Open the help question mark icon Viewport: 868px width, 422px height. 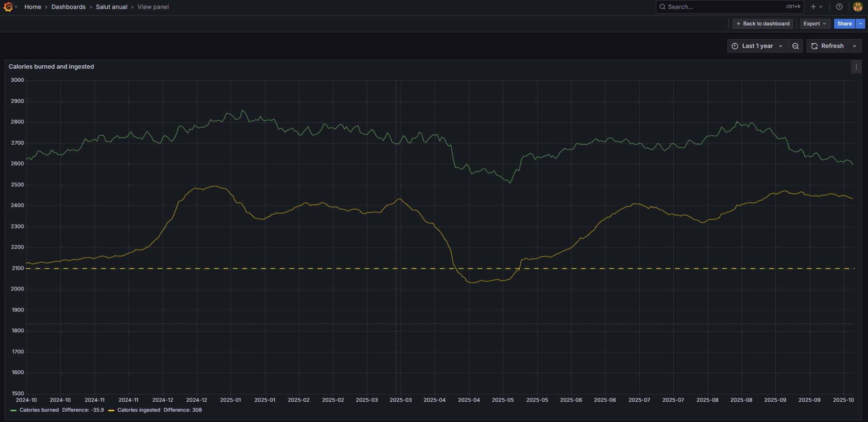pyautogui.click(x=839, y=7)
